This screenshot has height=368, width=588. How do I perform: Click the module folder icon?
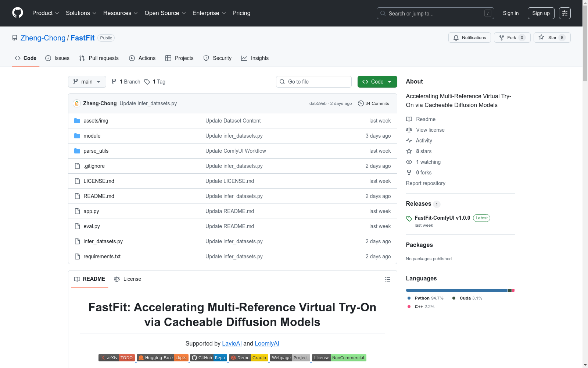coord(77,136)
